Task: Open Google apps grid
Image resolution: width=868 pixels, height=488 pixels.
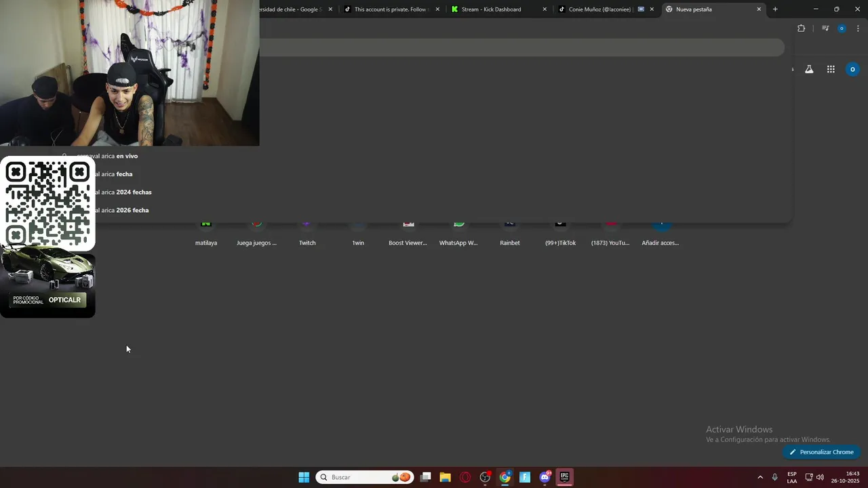Action: click(831, 69)
